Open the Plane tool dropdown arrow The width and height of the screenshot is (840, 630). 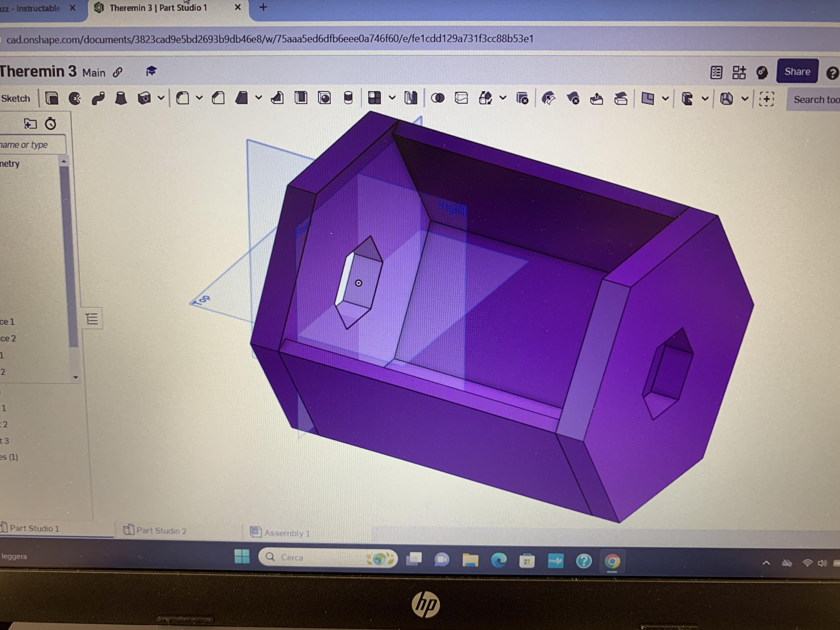665,98
